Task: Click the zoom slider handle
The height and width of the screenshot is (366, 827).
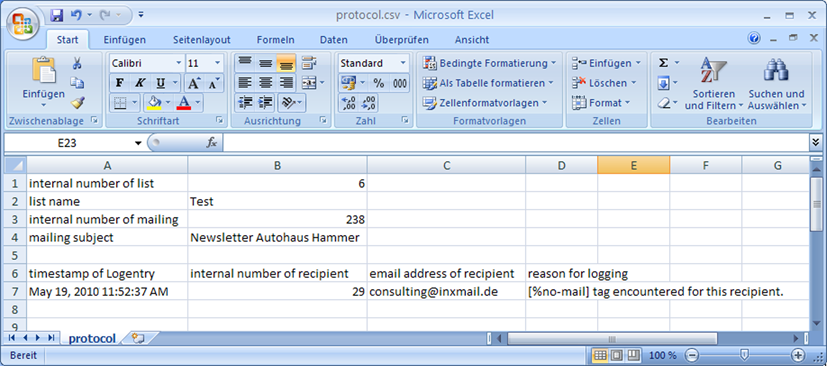Action: point(744,355)
